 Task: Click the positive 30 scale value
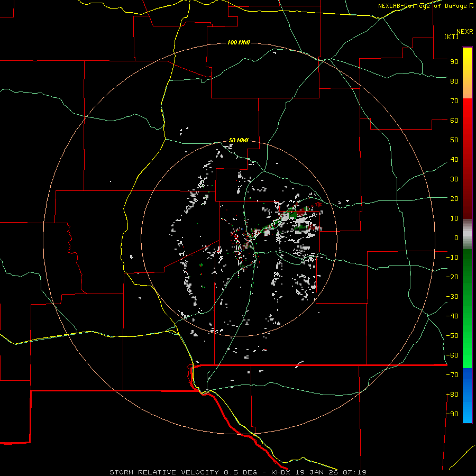[454, 179]
